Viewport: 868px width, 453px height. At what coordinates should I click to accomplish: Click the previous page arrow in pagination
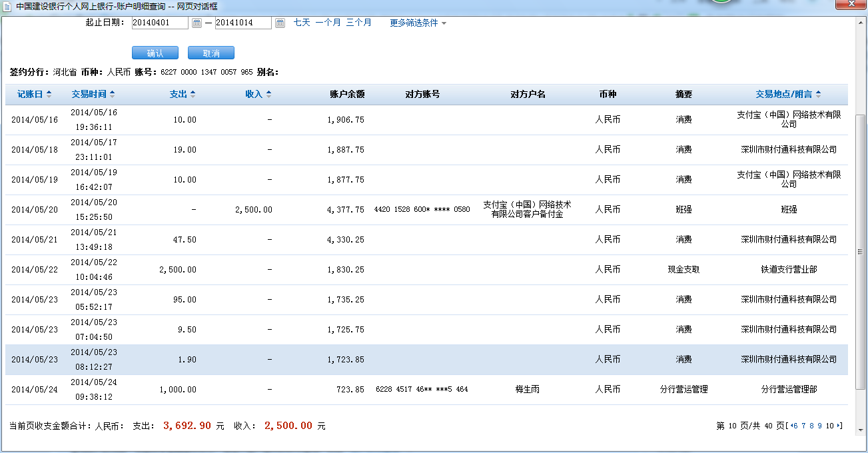(x=791, y=426)
